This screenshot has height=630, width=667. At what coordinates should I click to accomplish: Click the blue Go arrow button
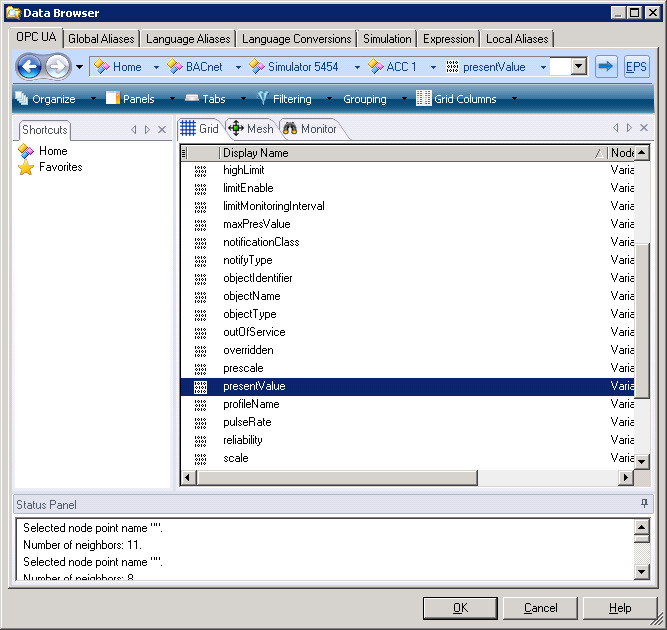pyautogui.click(x=605, y=67)
